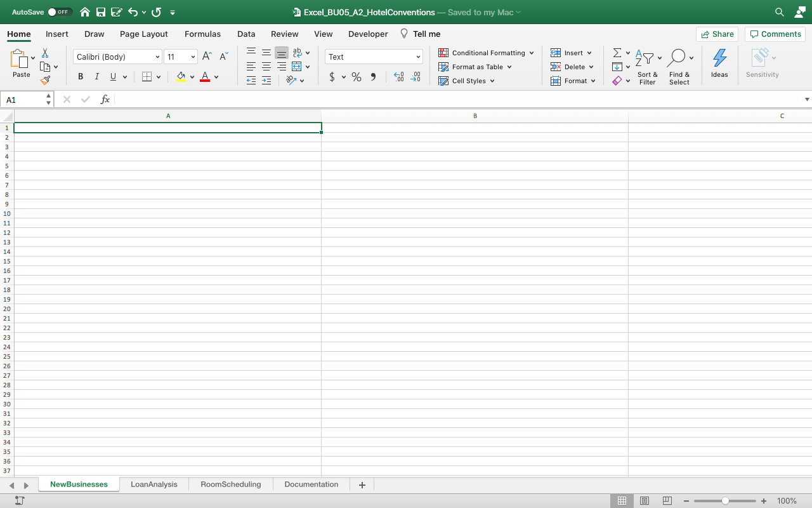This screenshot has width=812, height=508.
Task: Save the workbook with the floppy disk icon
Action: 101,12
